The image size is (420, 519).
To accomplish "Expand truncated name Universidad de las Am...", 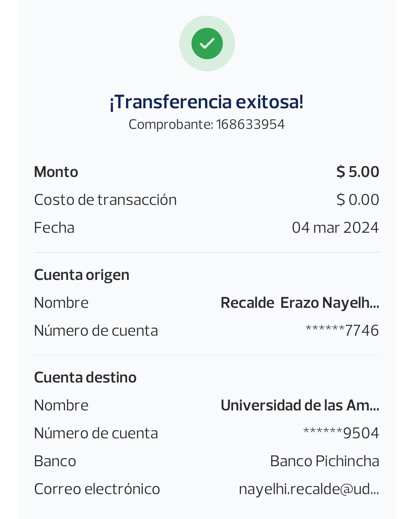I will [x=300, y=405].
